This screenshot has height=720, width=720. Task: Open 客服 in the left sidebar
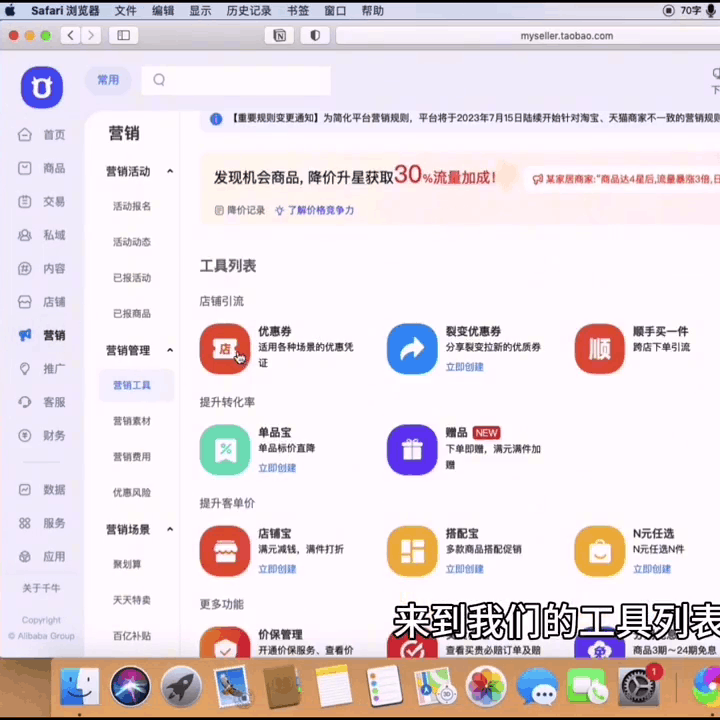42,402
